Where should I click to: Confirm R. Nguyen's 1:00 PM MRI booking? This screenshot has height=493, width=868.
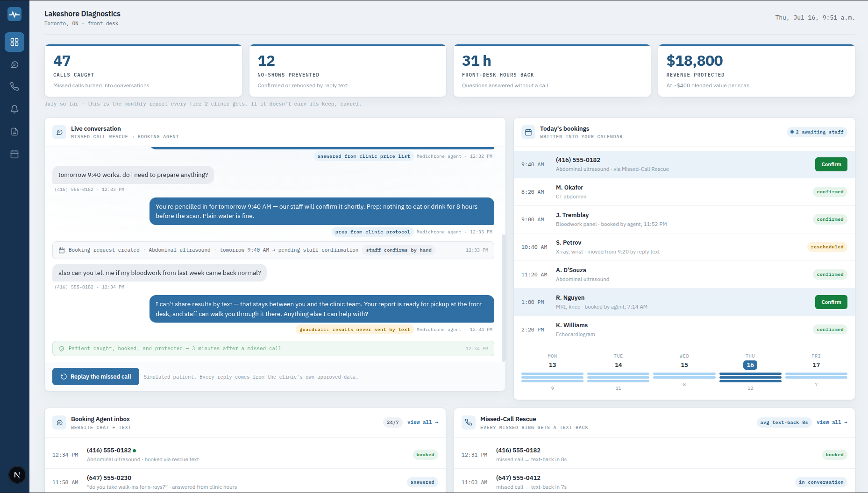click(831, 302)
